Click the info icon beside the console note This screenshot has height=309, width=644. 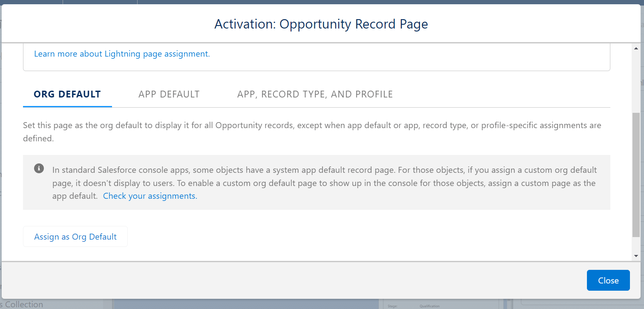pos(39,169)
